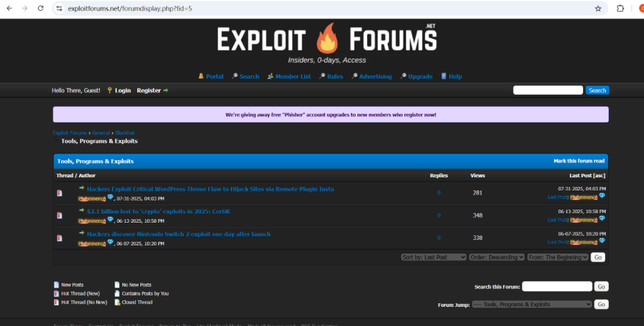Click Go button next to sorting dropdowns
This screenshot has height=326, width=644.
pos(597,257)
